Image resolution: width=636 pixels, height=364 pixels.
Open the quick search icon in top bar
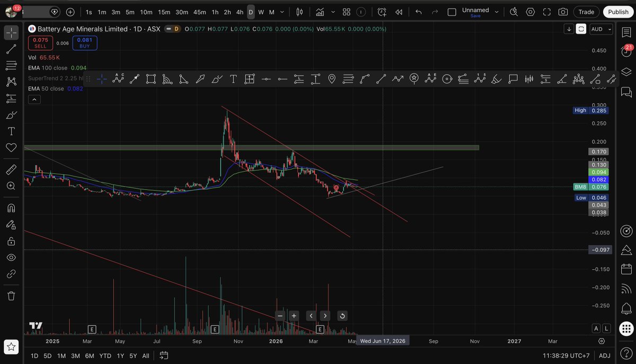click(x=514, y=12)
